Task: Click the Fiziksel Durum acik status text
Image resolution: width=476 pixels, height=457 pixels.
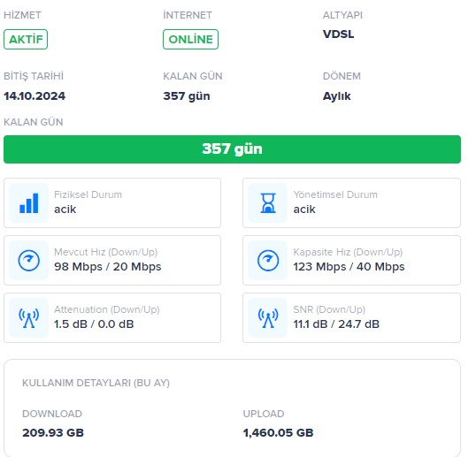Action: [65, 209]
